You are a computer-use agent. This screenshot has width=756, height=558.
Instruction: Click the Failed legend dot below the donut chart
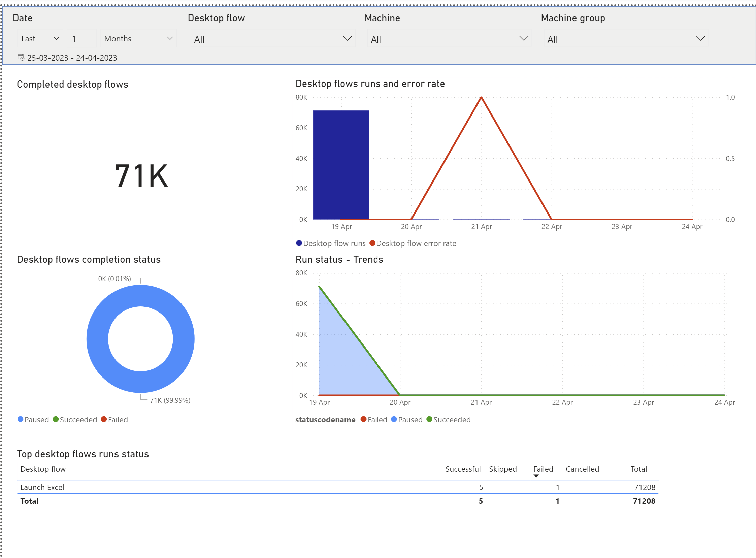pyautogui.click(x=104, y=419)
